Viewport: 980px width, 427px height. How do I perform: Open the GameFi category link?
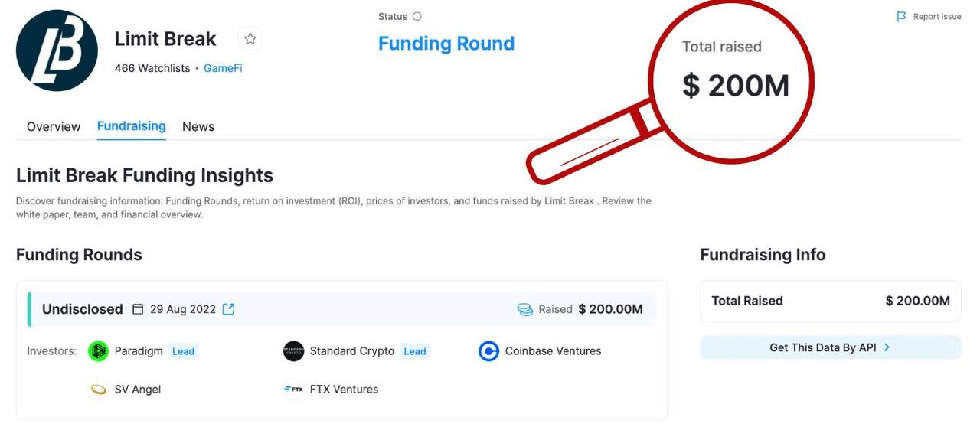(223, 68)
